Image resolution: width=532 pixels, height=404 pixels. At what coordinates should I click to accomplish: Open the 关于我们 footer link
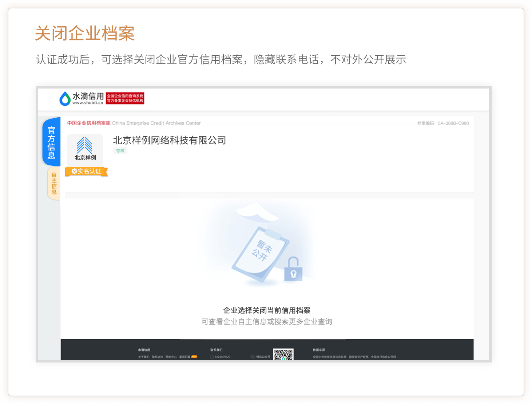click(x=143, y=357)
